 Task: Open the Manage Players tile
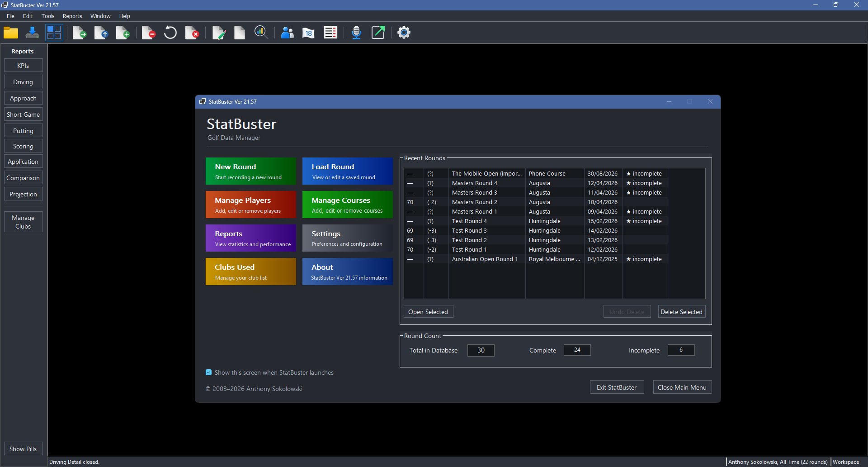(x=251, y=205)
